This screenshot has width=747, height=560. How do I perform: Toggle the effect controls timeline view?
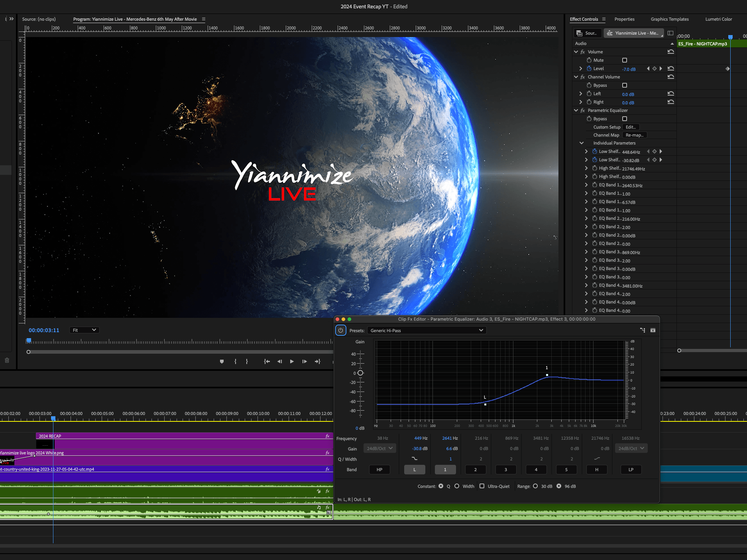(x=670, y=33)
